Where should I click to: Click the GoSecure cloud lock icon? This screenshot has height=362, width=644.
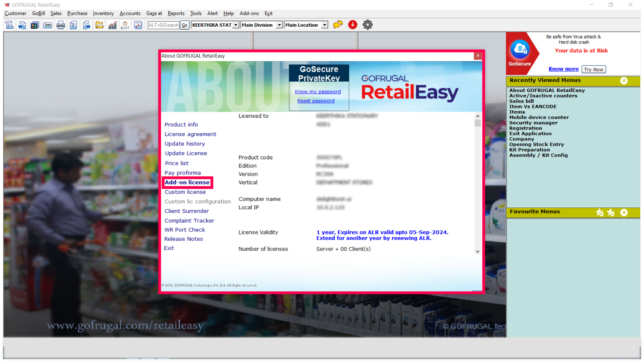520,49
